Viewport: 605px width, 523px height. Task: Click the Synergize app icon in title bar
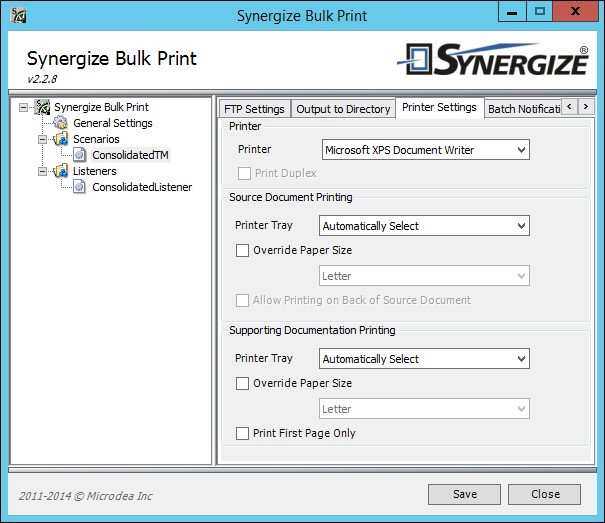tap(18, 15)
